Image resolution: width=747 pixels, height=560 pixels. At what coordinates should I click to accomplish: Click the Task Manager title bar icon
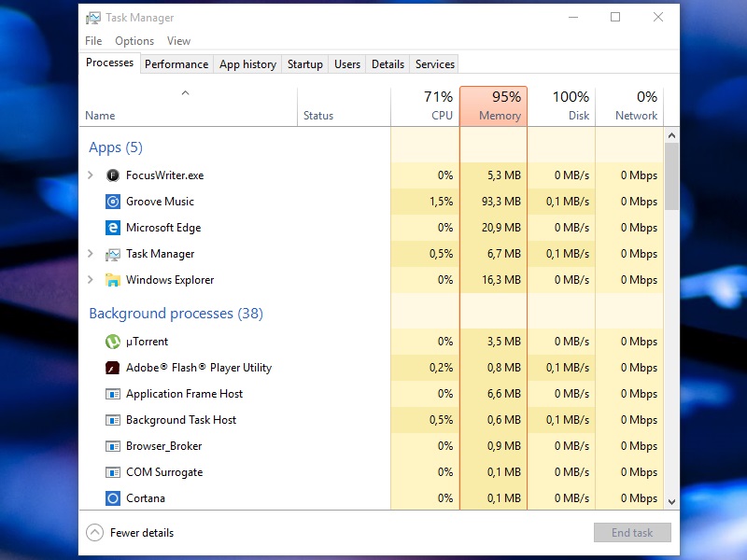92,18
